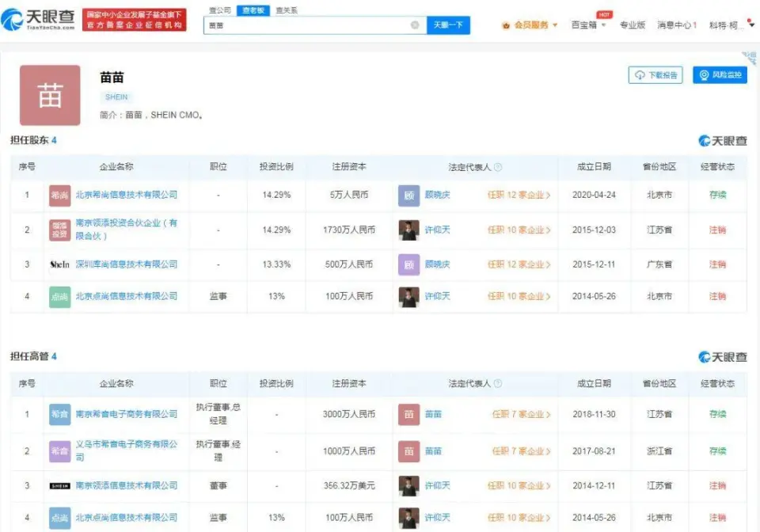The width and height of the screenshot is (760, 532).
Task: Open the 百宝箱 dropdown menu
Action: (588, 25)
